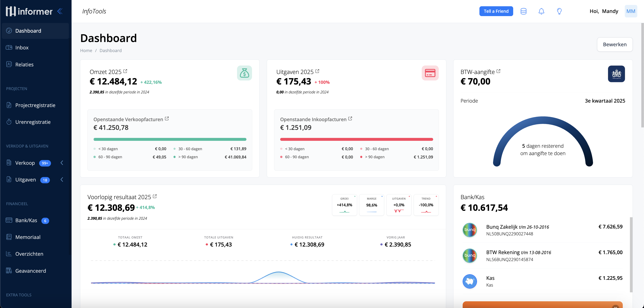The image size is (644, 308).
Task: Open external link next to BTW-aangifte
Action: 498,71
